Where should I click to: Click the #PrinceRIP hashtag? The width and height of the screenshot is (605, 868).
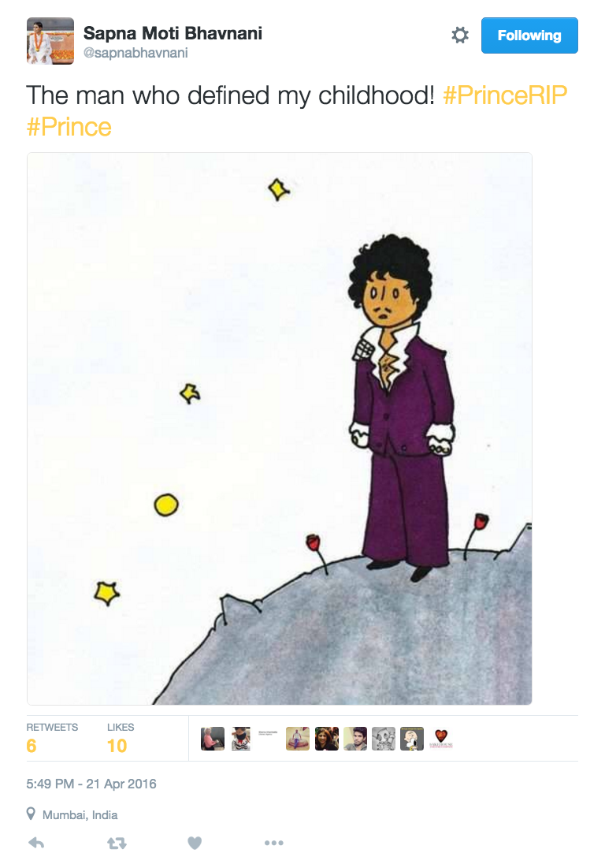point(505,95)
